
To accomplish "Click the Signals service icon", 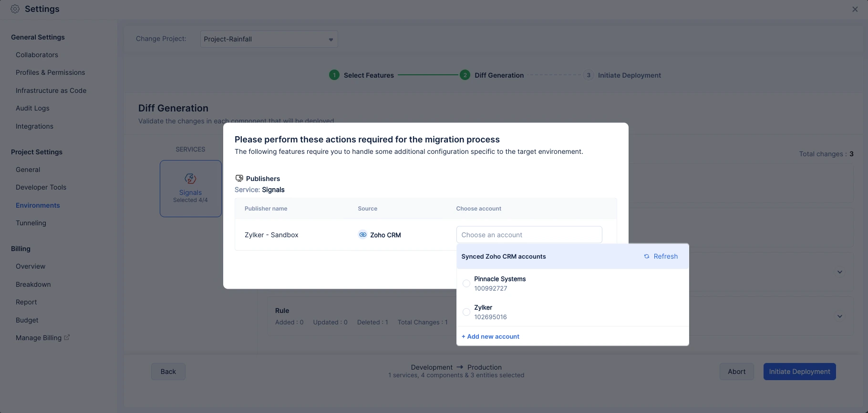I will (x=190, y=179).
